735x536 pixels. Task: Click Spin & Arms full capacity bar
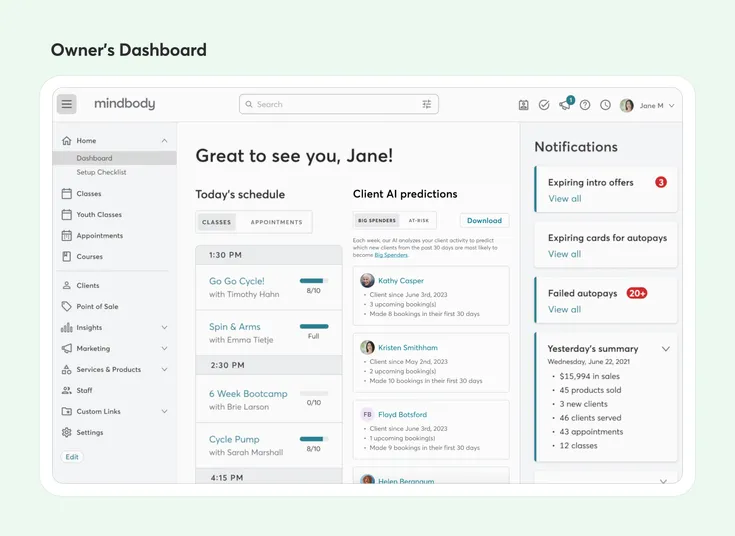(x=314, y=326)
